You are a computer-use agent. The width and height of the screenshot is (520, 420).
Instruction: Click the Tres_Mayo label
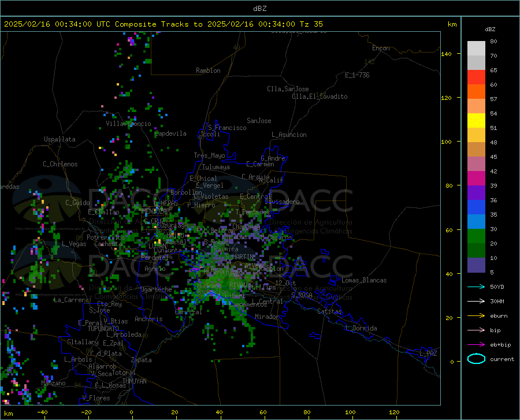209,155
